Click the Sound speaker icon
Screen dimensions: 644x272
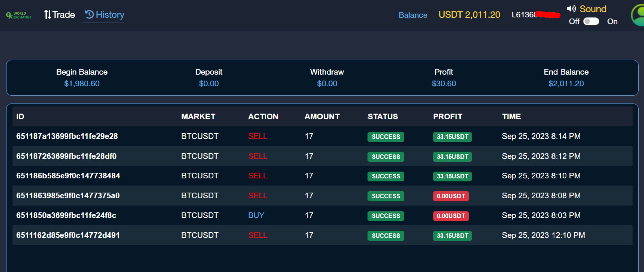click(571, 9)
